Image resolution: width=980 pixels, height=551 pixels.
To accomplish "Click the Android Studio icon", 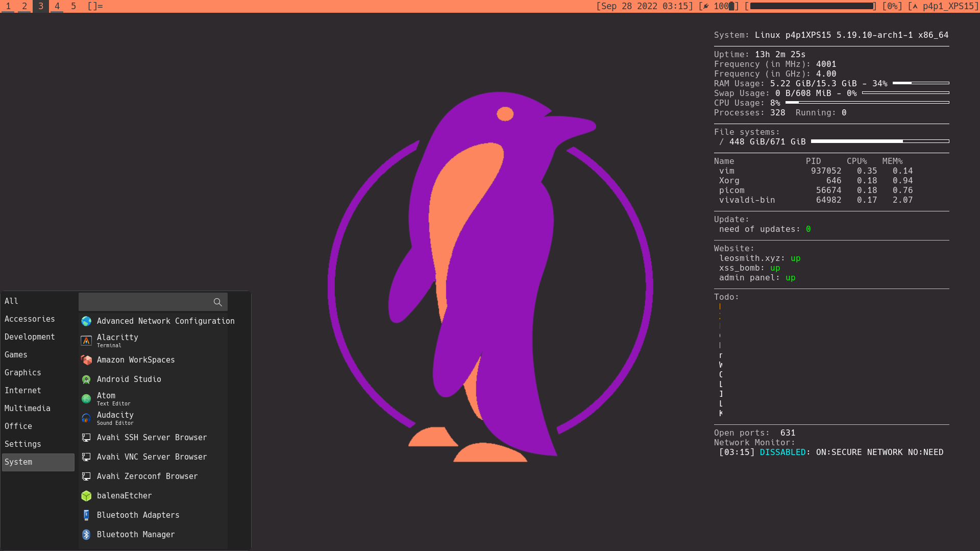I will click(86, 379).
